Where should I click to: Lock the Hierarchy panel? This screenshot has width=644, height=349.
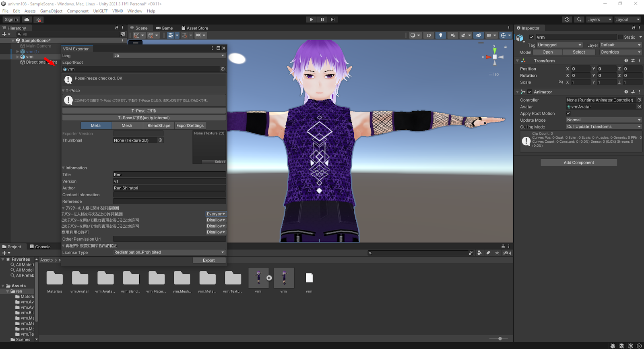point(117,28)
